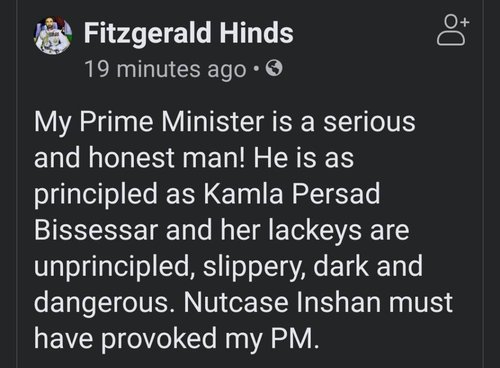This screenshot has height=368, width=500.
Task: Click the word "serious" in first line
Action: tap(369, 122)
